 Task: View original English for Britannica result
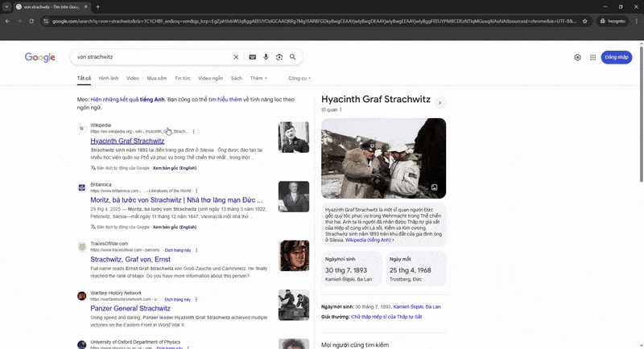pos(175,227)
